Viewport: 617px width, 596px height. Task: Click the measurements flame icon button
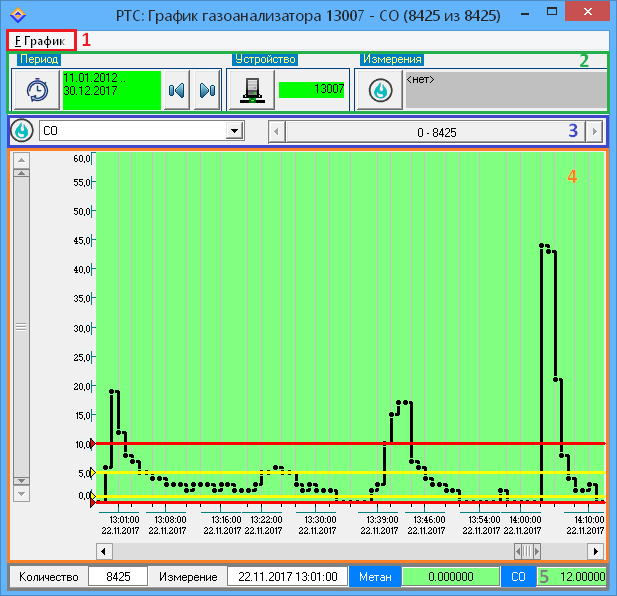tap(380, 90)
